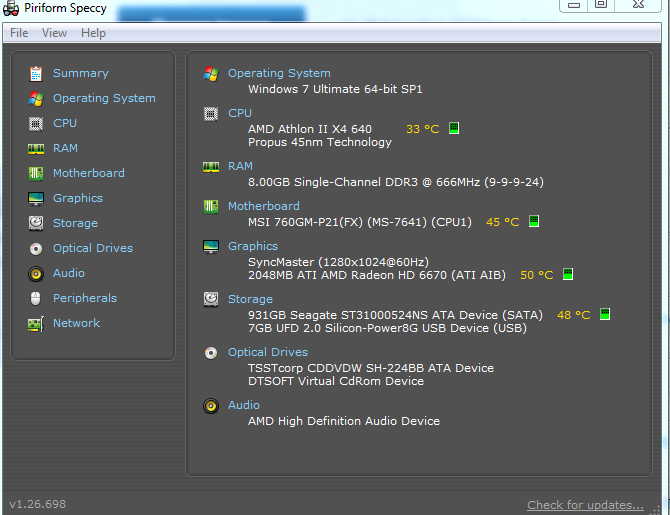Click Audio heading in summary panel

coord(244,406)
